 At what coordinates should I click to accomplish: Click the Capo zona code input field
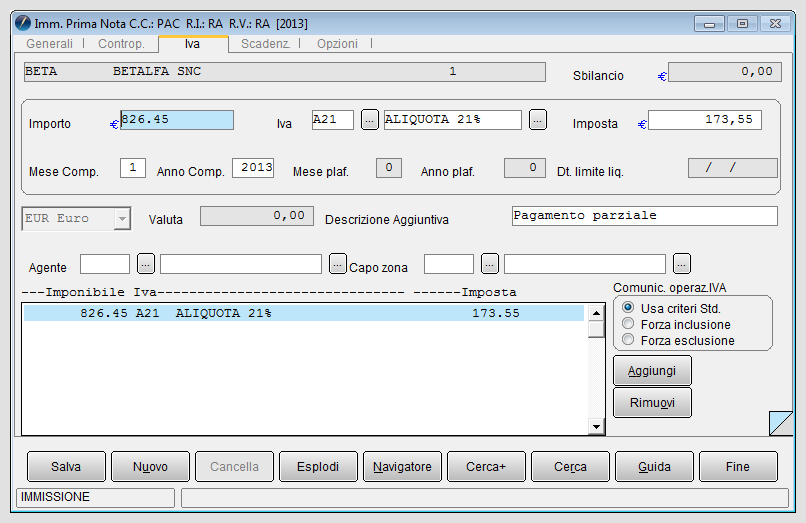pos(449,264)
